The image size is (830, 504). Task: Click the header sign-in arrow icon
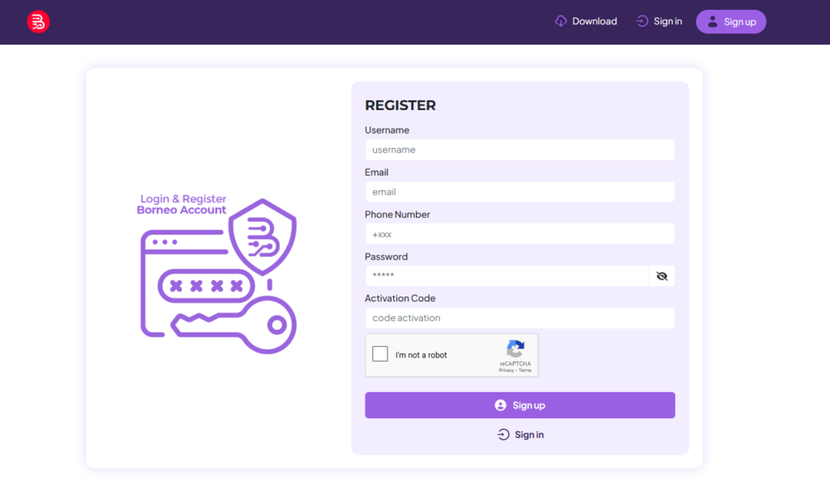643,22
